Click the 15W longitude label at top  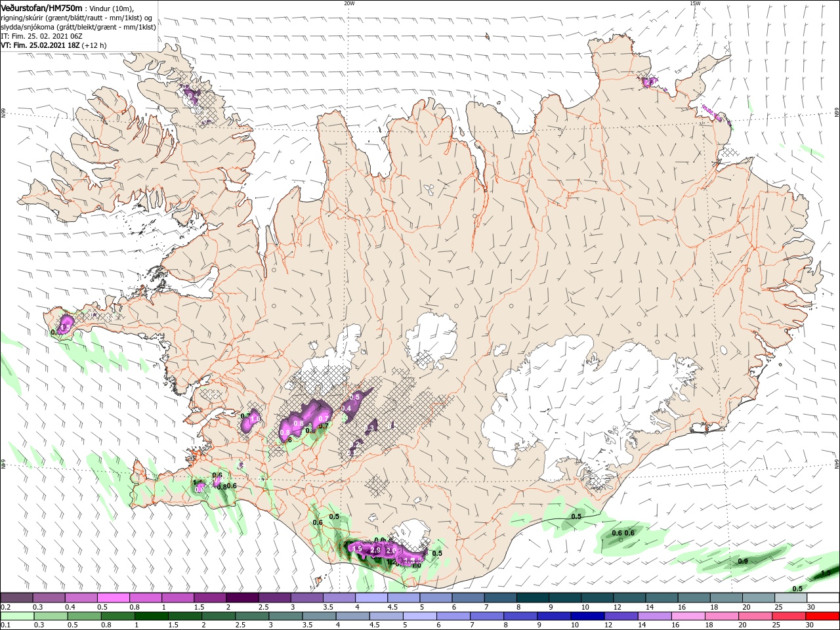click(695, 3)
